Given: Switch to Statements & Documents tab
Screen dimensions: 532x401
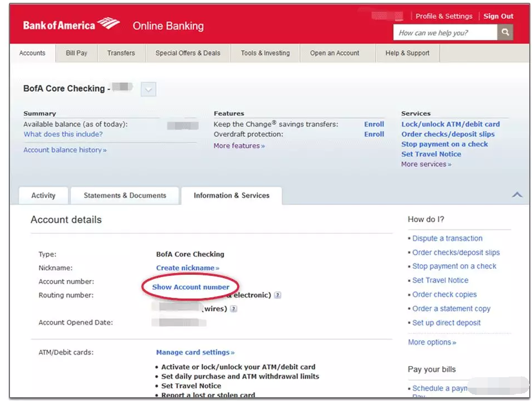Looking at the screenshot, I should tap(125, 196).
